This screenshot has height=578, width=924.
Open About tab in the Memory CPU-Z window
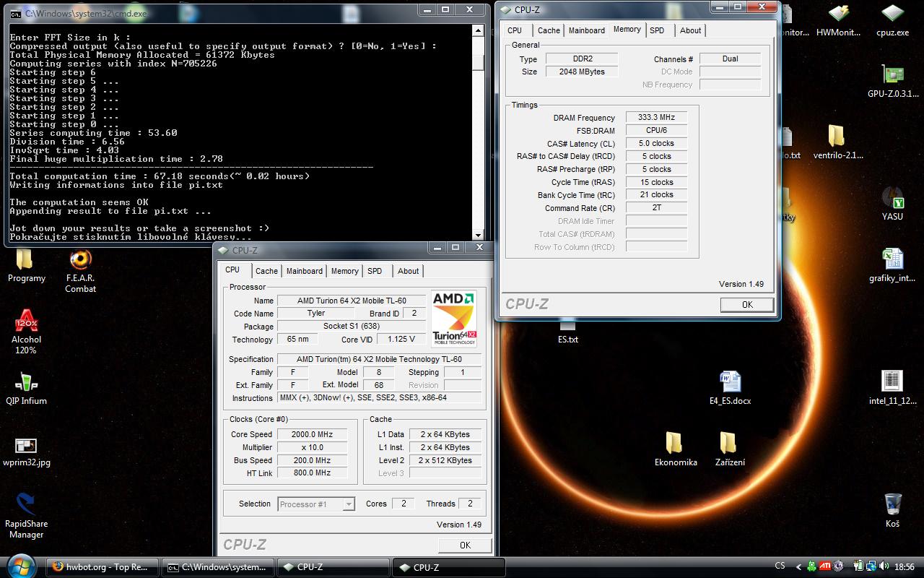pos(690,30)
